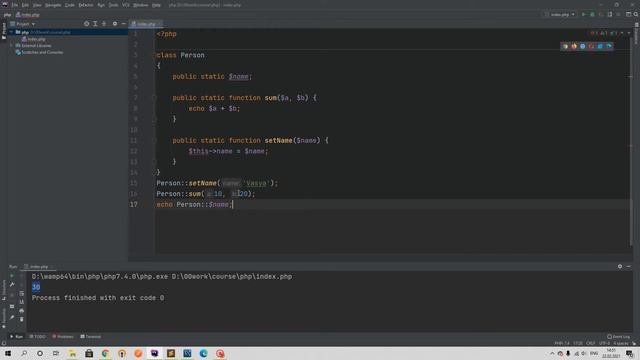640x360 pixels.
Task: Open the Run panel settings gear
Action: click(x=620, y=266)
